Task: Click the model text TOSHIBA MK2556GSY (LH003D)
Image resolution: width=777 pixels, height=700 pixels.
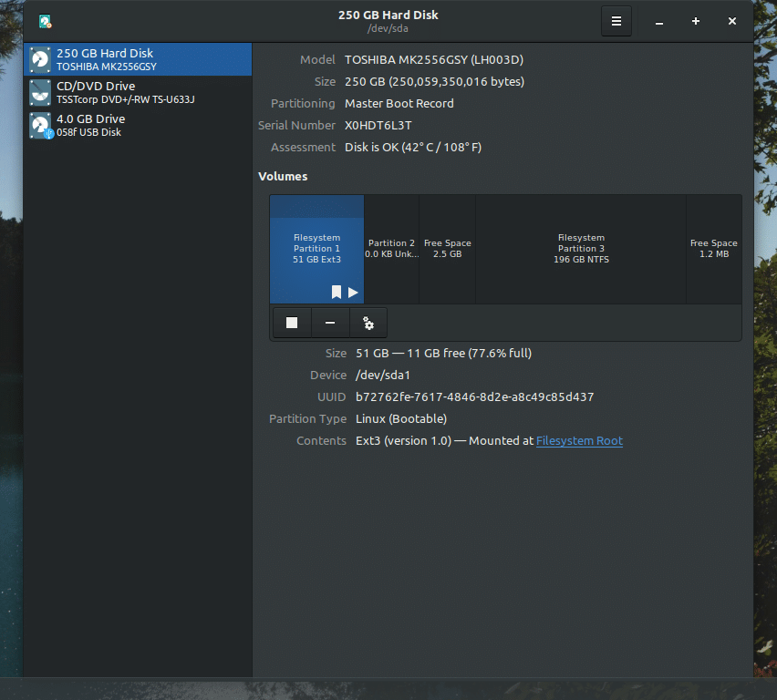Action: tap(434, 60)
